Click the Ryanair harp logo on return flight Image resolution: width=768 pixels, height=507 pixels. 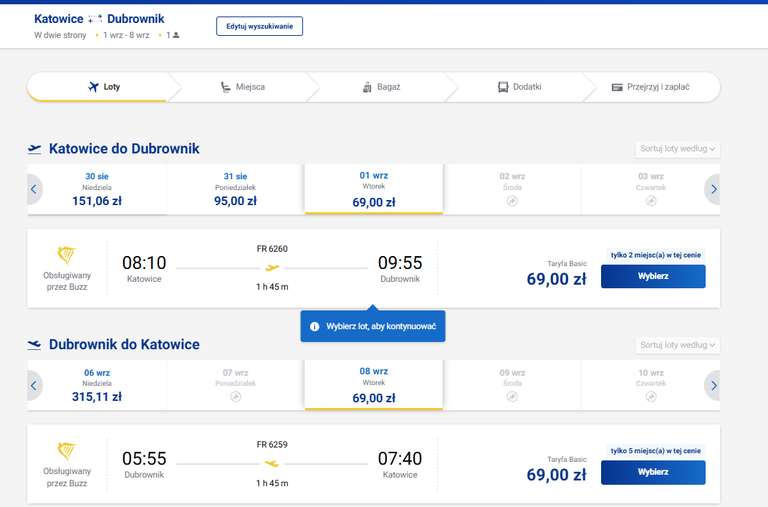pyautogui.click(x=67, y=451)
